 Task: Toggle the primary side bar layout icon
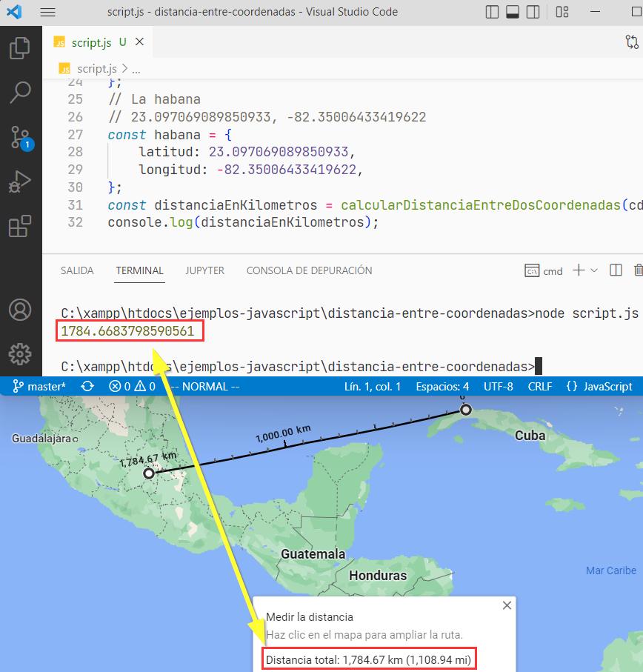pyautogui.click(x=492, y=12)
